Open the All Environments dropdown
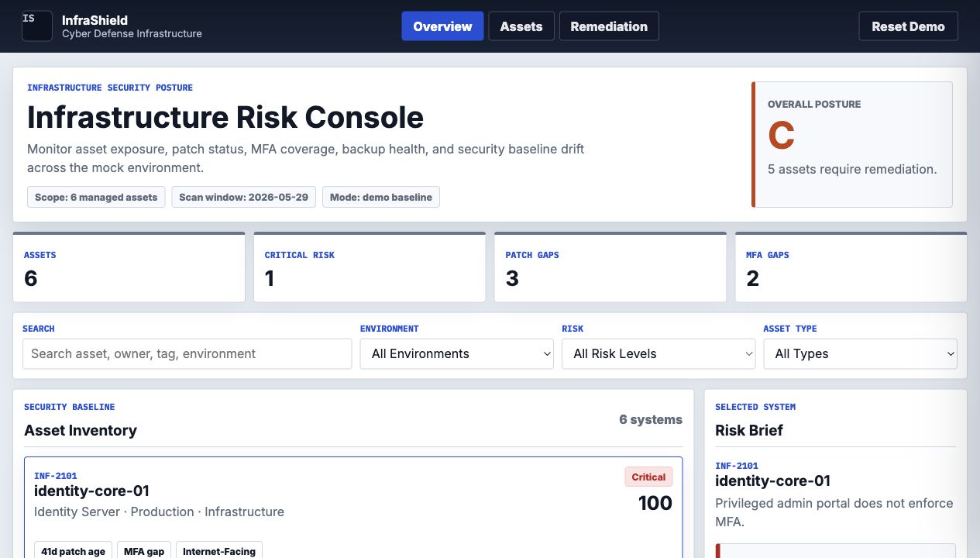Screen dimensions: 980x558 (457, 353)
